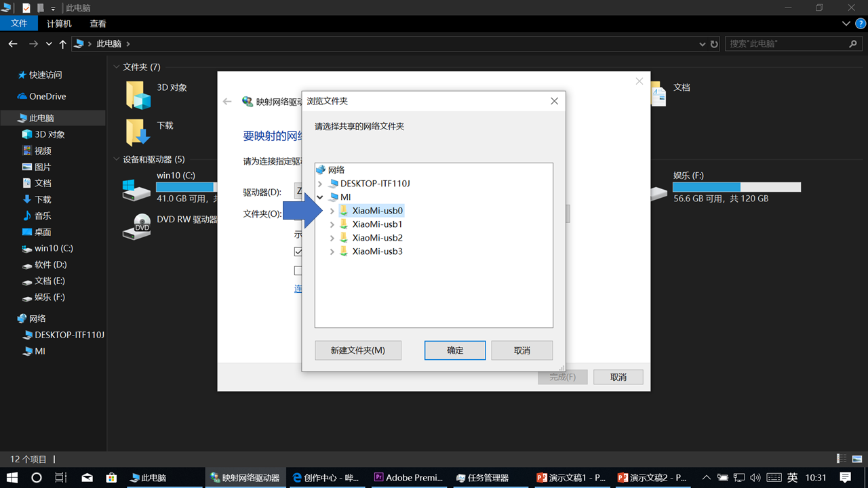Toggle the ticked checkbox in Map Network Drive dialog

(x=298, y=251)
